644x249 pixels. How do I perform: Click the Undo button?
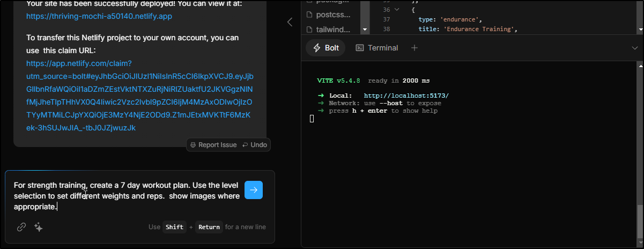point(255,145)
